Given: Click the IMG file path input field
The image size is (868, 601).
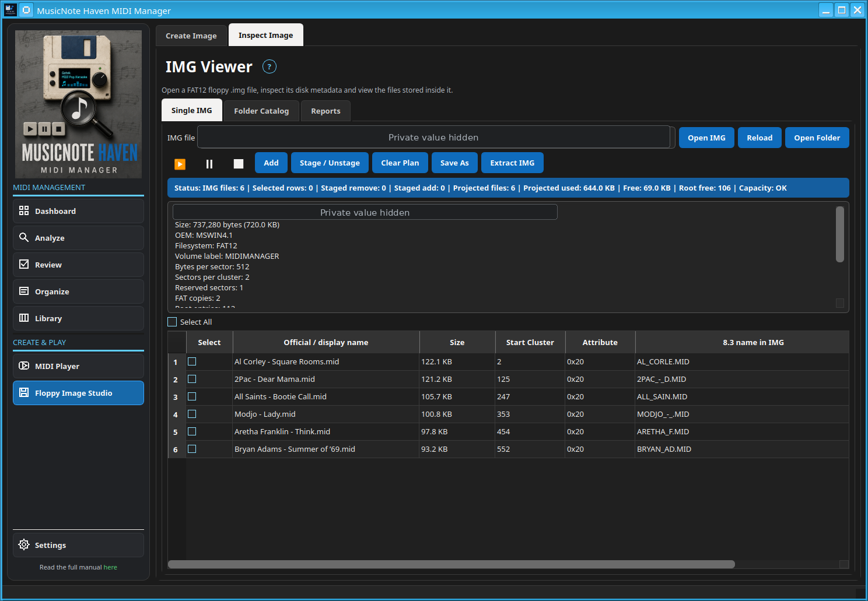Looking at the screenshot, I should (433, 138).
